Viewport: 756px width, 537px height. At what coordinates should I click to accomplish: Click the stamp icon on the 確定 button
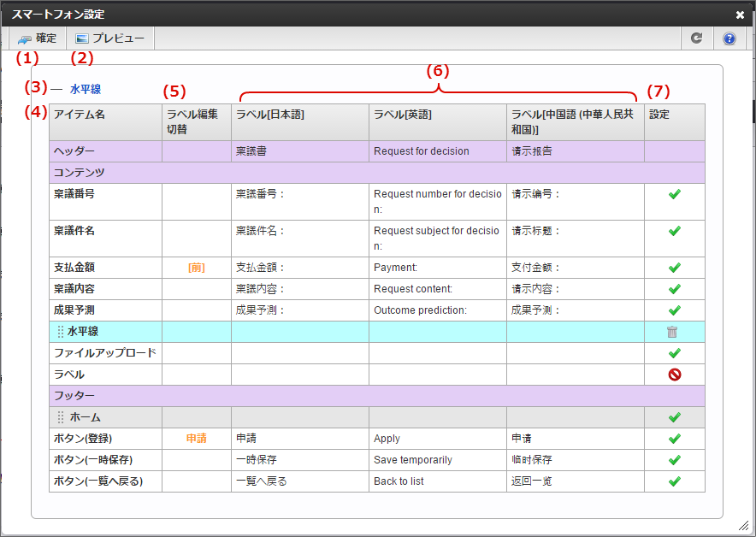pyautogui.click(x=23, y=37)
